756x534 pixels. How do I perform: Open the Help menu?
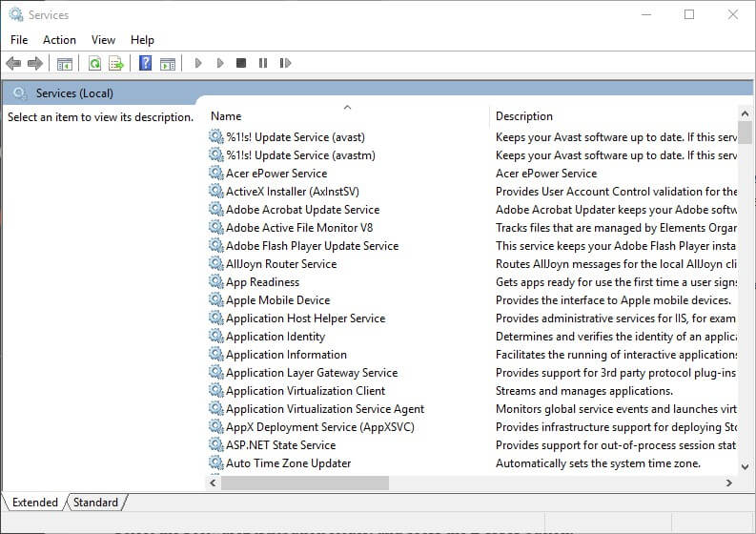coord(142,40)
